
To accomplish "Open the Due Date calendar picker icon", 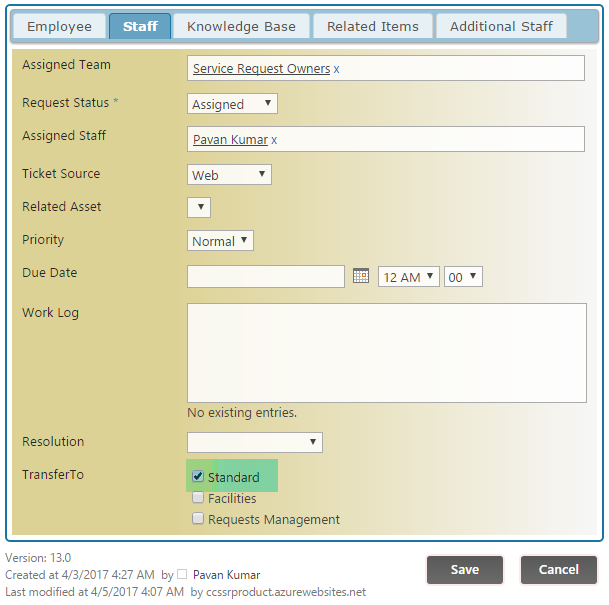I will tap(361, 276).
